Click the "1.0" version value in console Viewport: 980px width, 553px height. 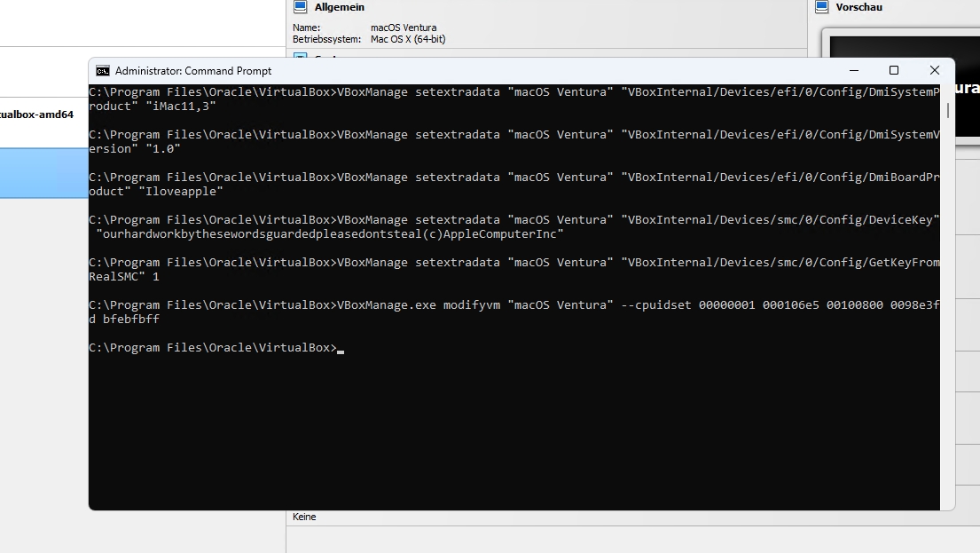coord(163,149)
